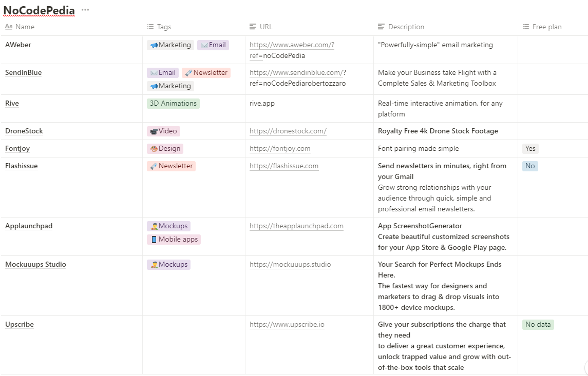Click the Video tag for DroneStock
This screenshot has width=588, height=376.
(x=163, y=131)
